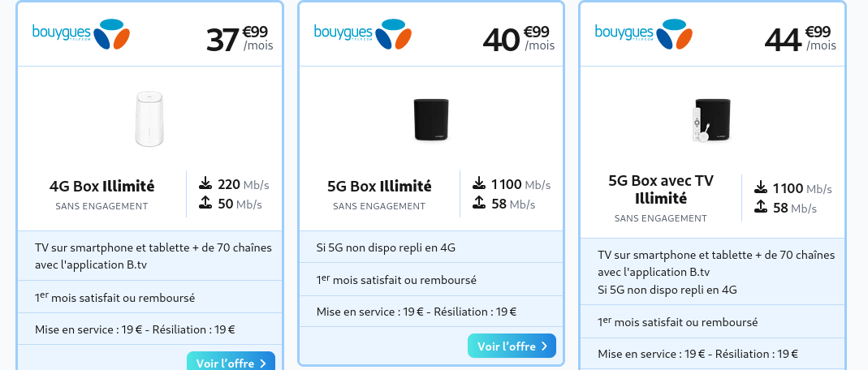868x370 pixels.
Task: Click the 37€99 per month price
Action: pos(240,38)
